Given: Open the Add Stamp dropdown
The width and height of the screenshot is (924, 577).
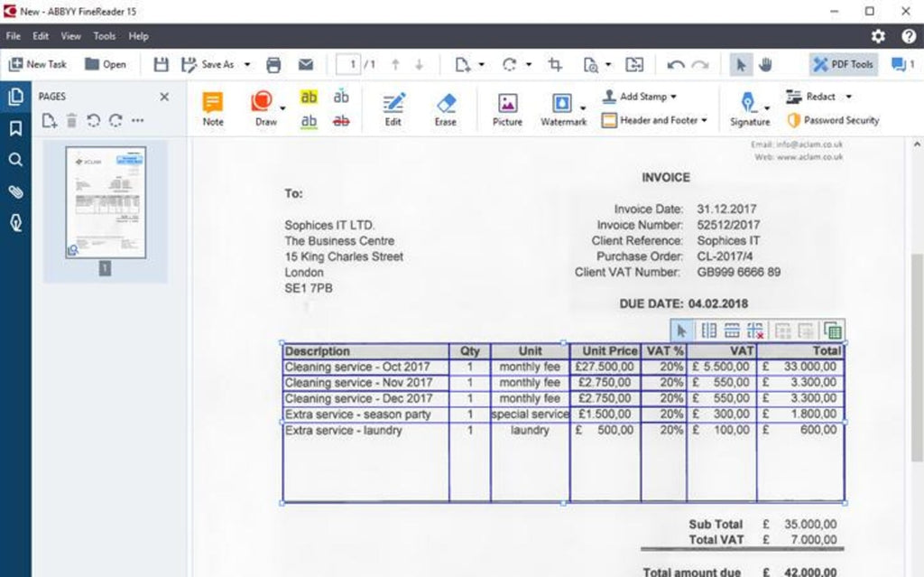Looking at the screenshot, I should 640,96.
